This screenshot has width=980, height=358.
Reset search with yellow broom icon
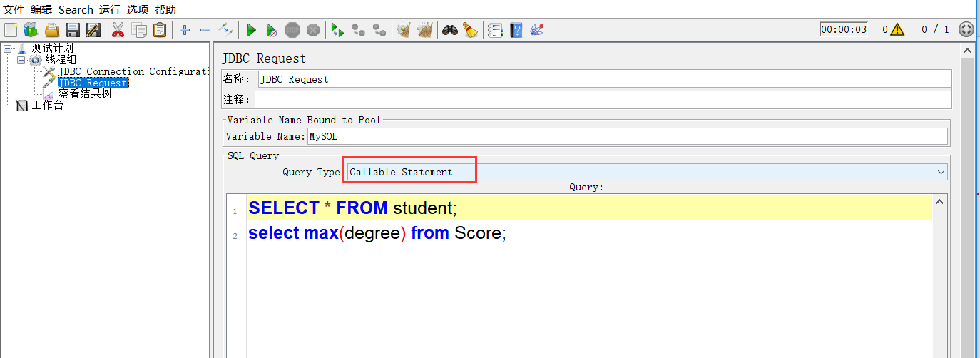tap(470, 30)
